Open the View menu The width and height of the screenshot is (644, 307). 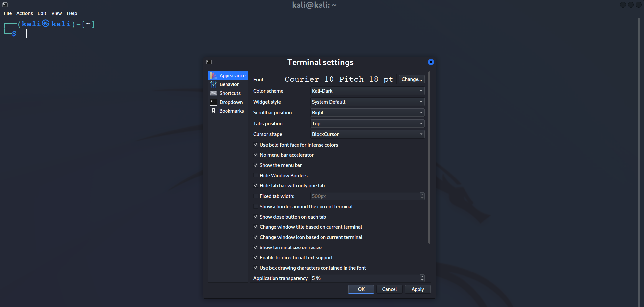(57, 13)
